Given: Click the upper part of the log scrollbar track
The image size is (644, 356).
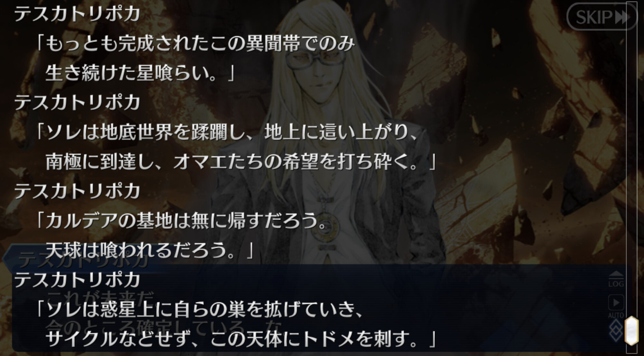Looking at the screenshot, I should [x=632, y=97].
